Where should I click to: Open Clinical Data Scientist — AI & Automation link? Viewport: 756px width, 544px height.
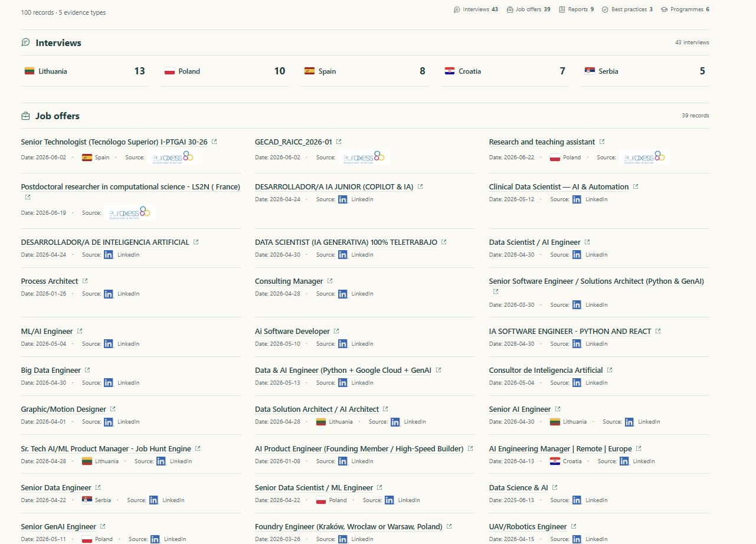559,187
